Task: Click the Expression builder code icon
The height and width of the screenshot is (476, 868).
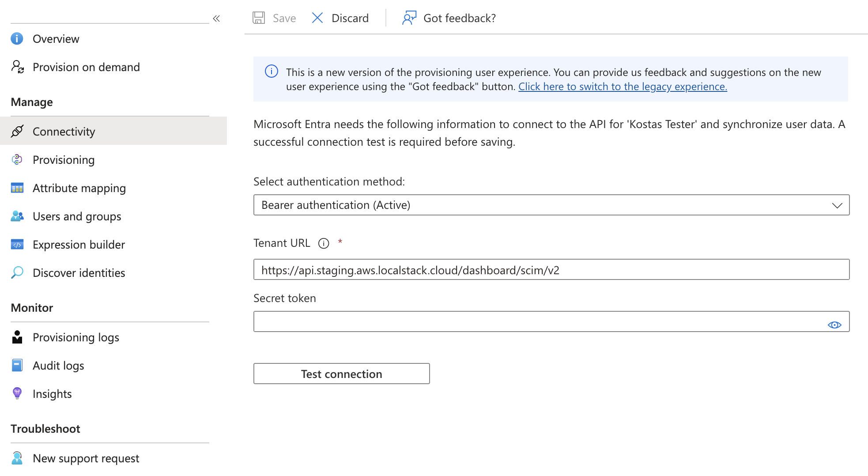Action: click(17, 244)
